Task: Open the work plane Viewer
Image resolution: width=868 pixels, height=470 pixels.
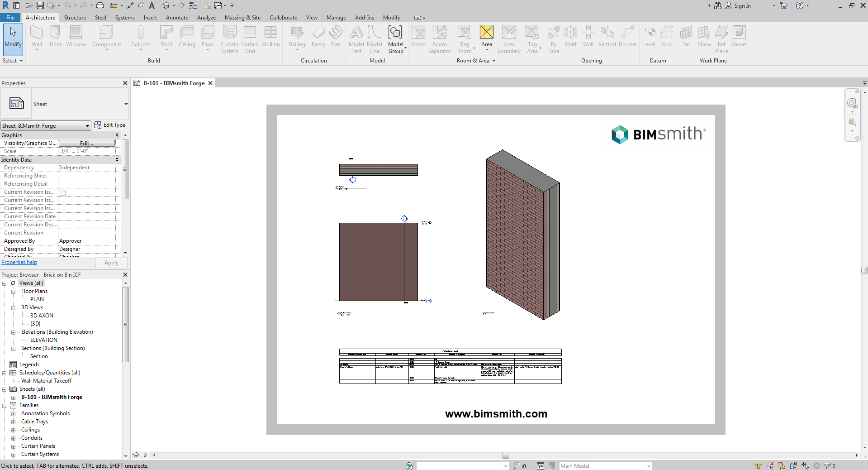Action: click(x=739, y=37)
